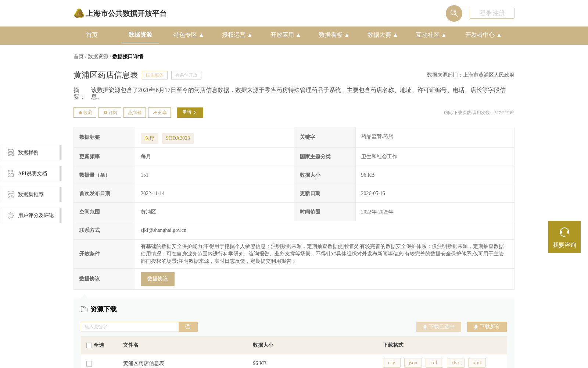588x368 pixels.
Task: Click contact email sjkf@shanghai.gov.cn
Action: [164, 230]
